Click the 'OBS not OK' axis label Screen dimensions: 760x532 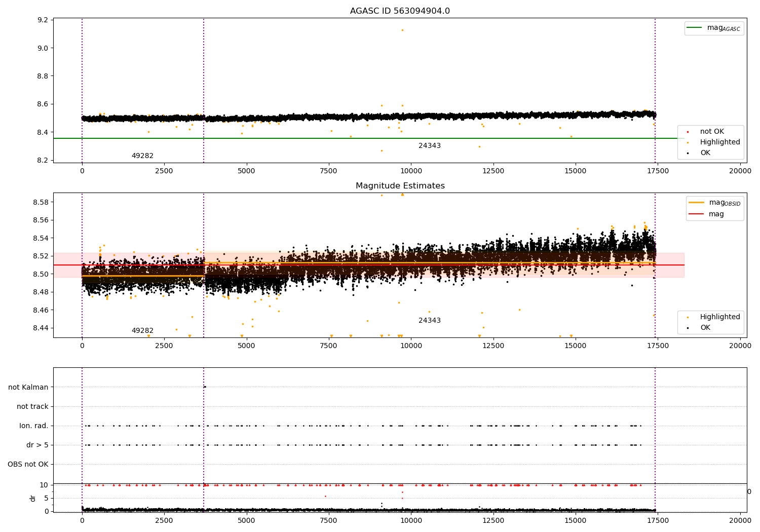point(28,464)
